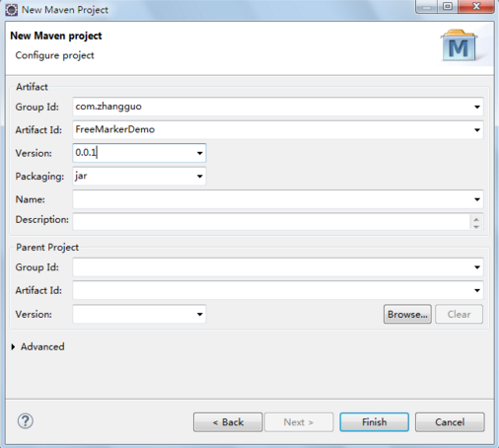This screenshot has height=448, width=499.
Task: Click the 'Packaging:' label
Action: 39,177
